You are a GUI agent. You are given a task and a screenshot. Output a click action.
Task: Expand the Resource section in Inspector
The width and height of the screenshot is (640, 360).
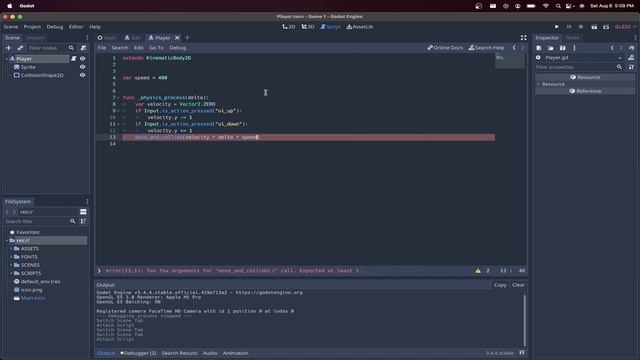click(x=539, y=84)
